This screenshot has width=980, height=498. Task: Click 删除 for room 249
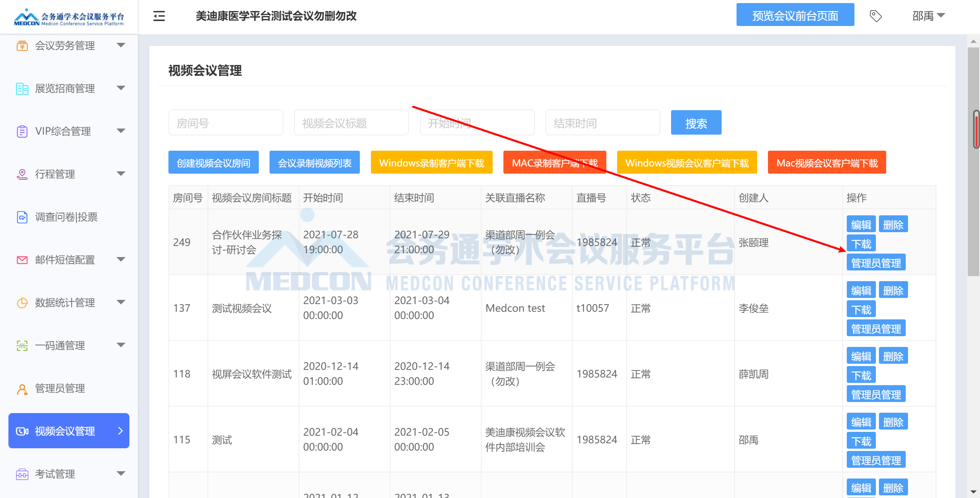pos(893,225)
